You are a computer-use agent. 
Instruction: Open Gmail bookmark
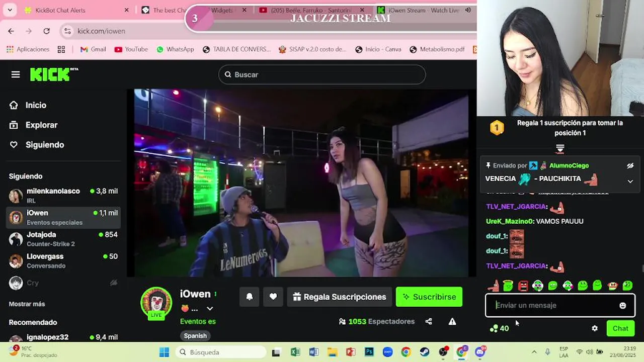pos(93,49)
